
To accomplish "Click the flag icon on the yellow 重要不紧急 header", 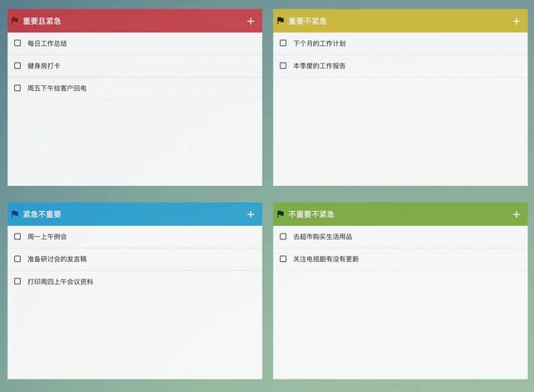I will pos(280,21).
